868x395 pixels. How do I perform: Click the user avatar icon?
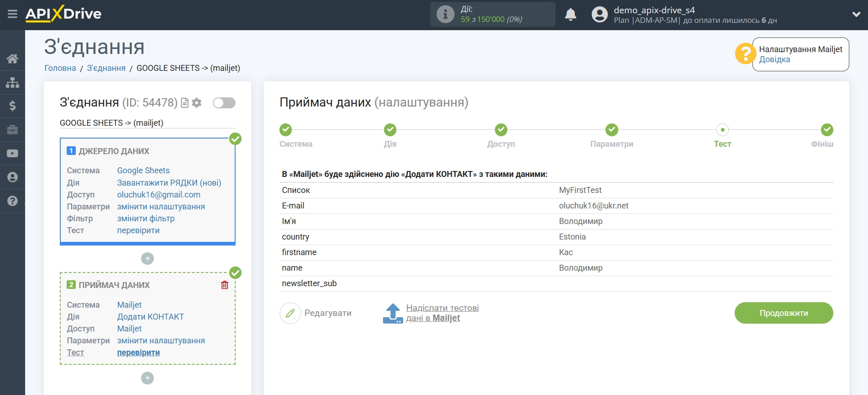coord(600,14)
